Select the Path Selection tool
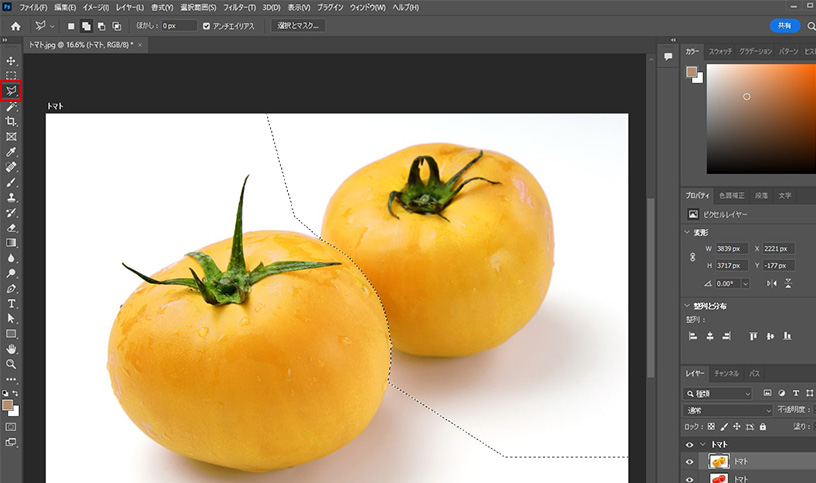This screenshot has width=816, height=483. coord(11,319)
